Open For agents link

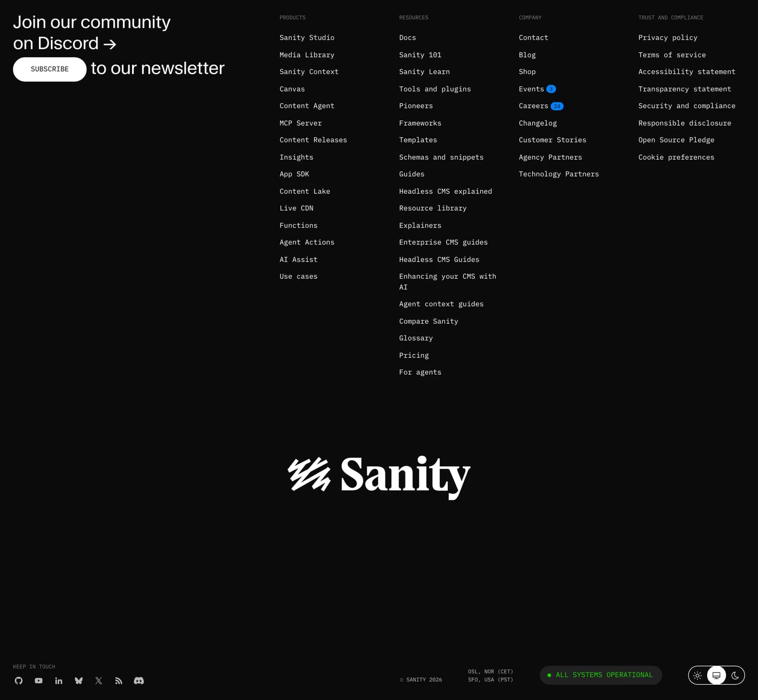tap(420, 372)
